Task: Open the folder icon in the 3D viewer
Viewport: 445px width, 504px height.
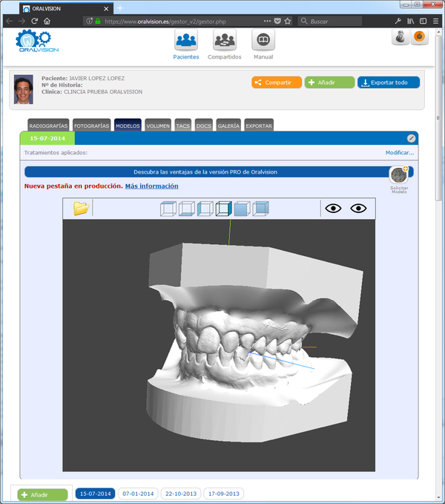Action: coord(81,209)
